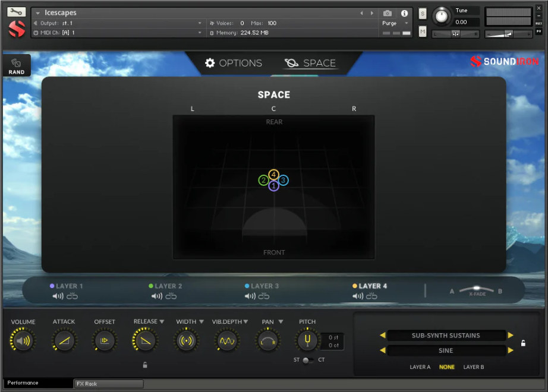Select LAYER B articulation assignment
Screen dimensions: 548x392
click(x=473, y=366)
